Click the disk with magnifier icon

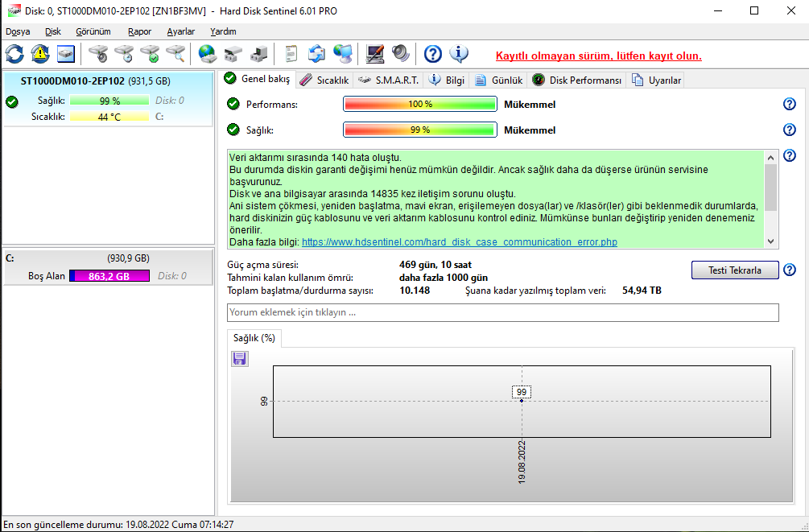pos(175,54)
